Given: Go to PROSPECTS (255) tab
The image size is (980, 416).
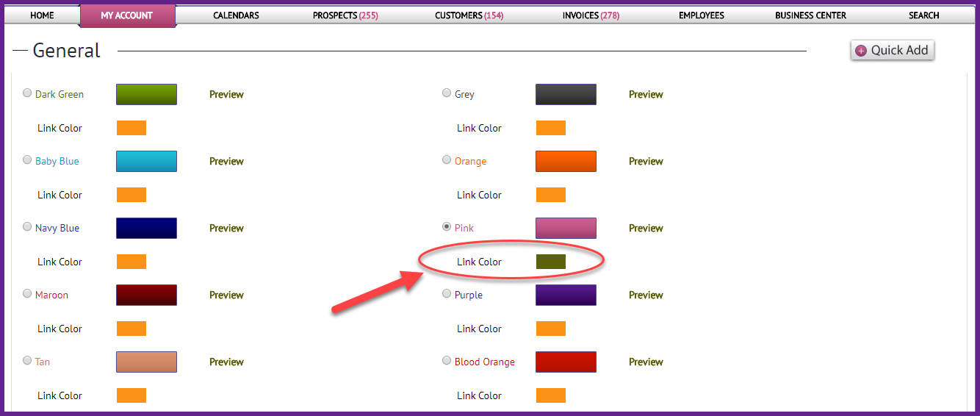Looking at the screenshot, I should pyautogui.click(x=345, y=15).
